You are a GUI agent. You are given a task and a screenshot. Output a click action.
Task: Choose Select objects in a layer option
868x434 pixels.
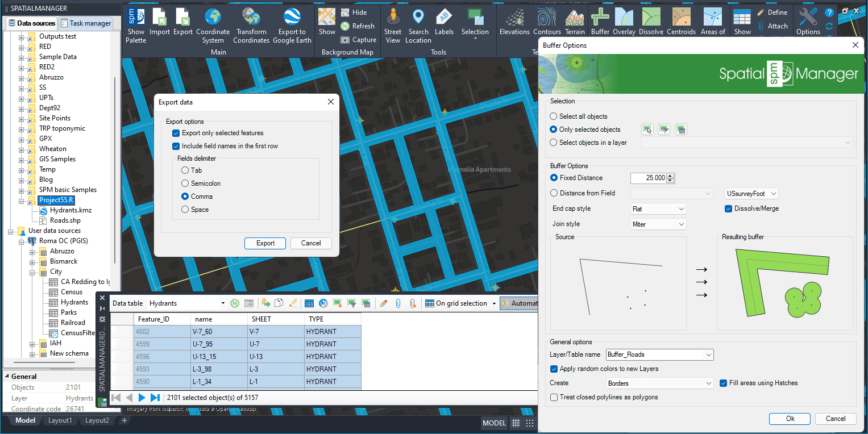553,143
